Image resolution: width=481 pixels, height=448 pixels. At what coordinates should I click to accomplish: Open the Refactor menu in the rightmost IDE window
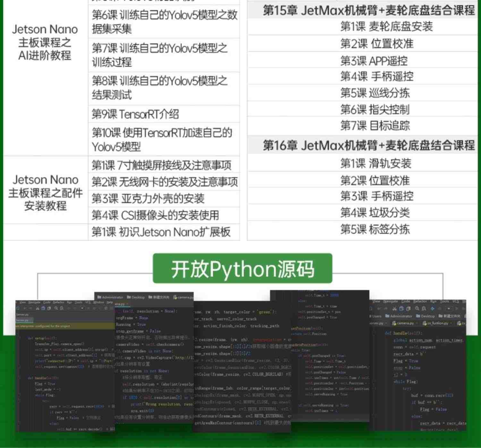(420, 302)
